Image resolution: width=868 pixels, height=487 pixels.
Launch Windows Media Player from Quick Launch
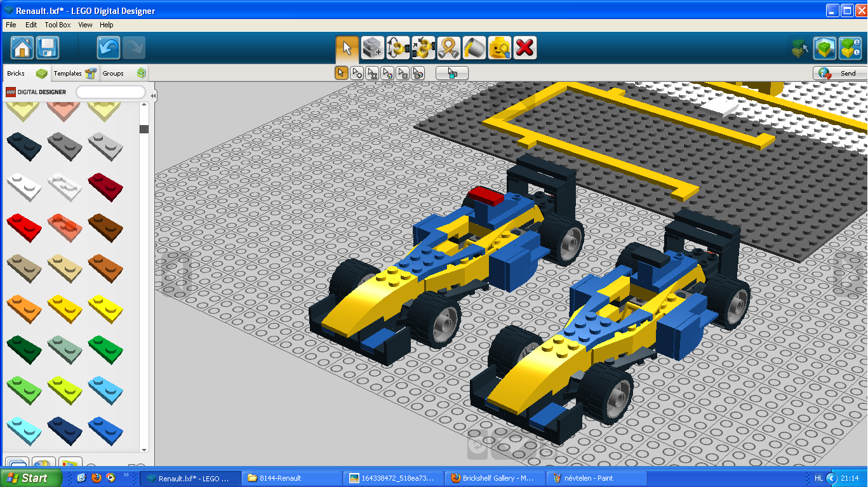tap(110, 477)
